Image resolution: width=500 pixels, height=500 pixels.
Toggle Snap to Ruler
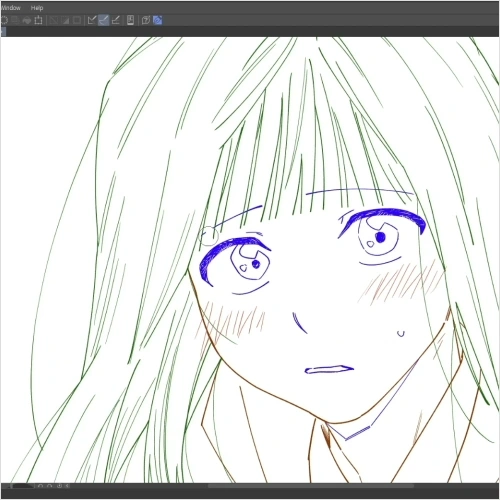92,20
